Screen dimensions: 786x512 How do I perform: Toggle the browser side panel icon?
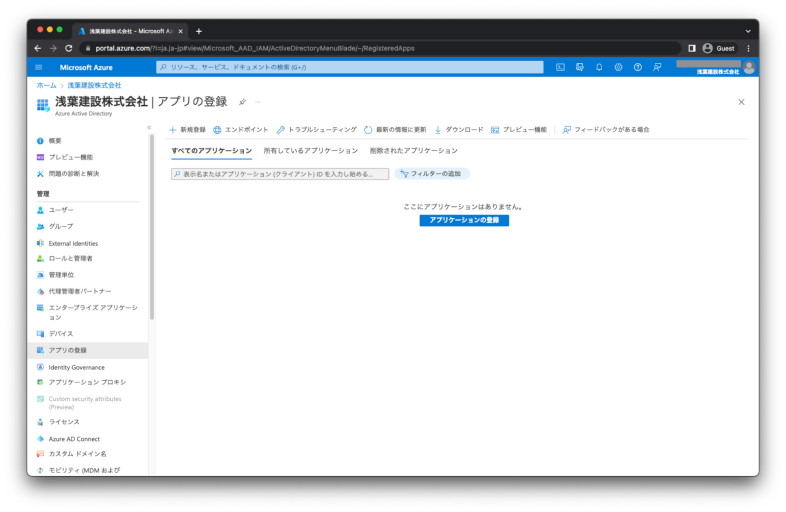pyautogui.click(x=692, y=49)
